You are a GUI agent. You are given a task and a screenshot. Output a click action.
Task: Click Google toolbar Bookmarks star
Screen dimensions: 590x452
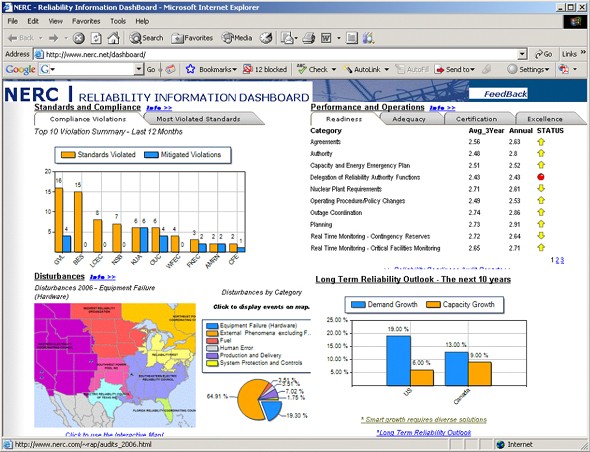point(190,69)
